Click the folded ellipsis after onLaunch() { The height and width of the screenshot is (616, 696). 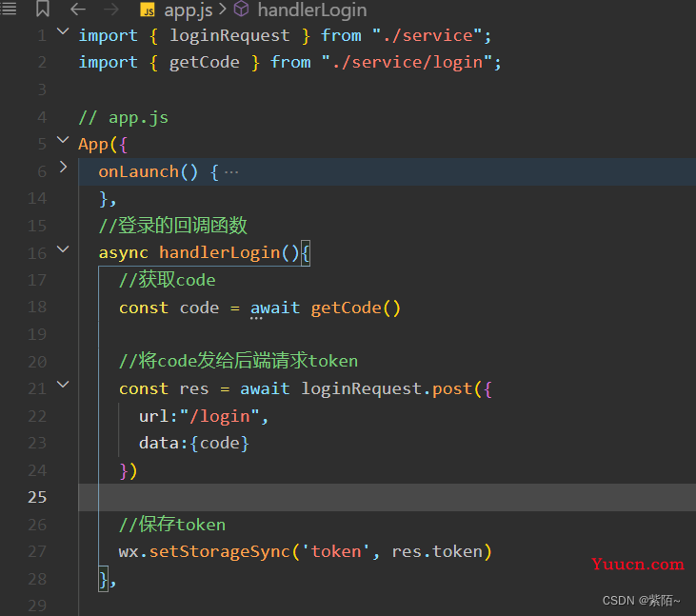pos(231,172)
